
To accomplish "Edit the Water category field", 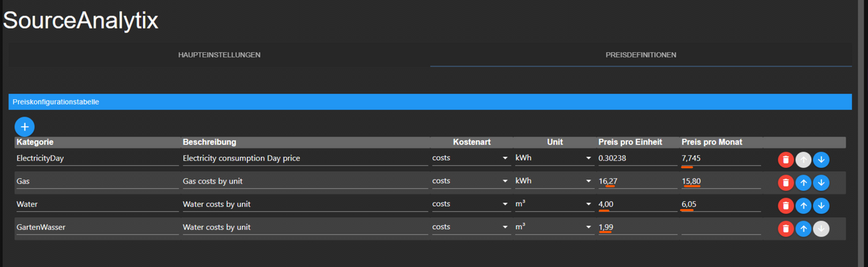I will tap(97, 204).
